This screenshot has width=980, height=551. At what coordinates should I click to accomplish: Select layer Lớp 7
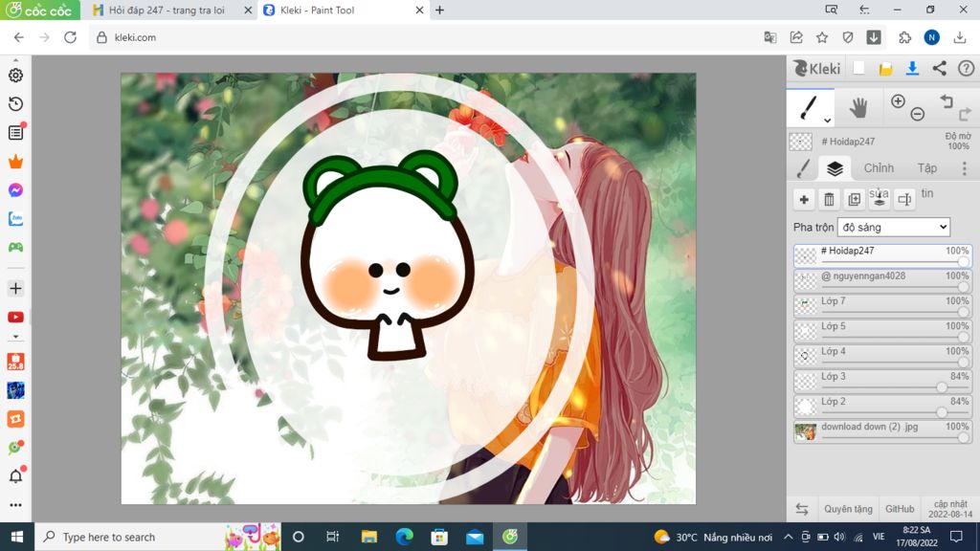(x=882, y=306)
